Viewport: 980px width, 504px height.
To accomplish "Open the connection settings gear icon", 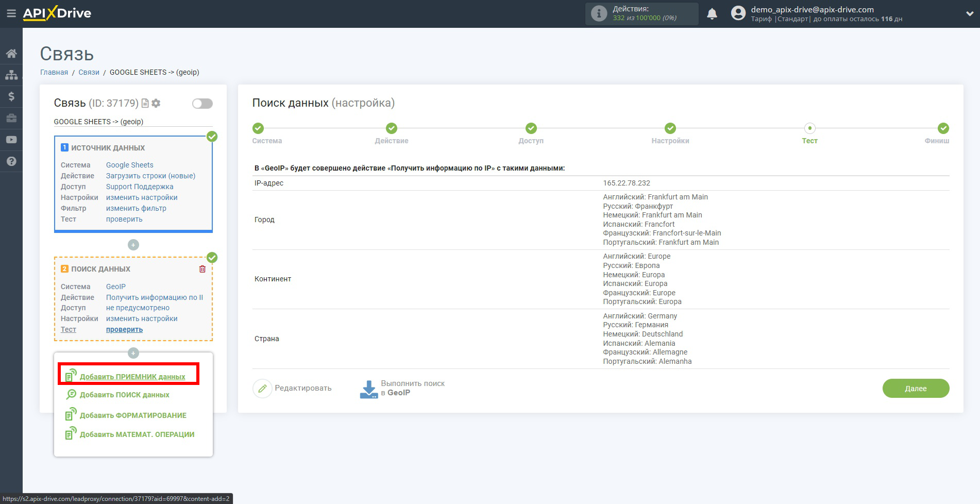I will [156, 103].
